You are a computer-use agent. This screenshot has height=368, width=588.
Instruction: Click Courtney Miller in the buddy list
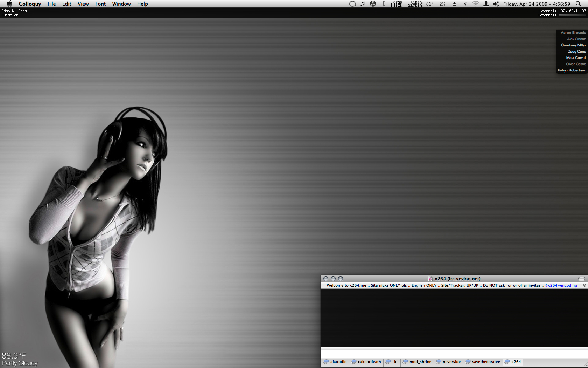point(574,45)
